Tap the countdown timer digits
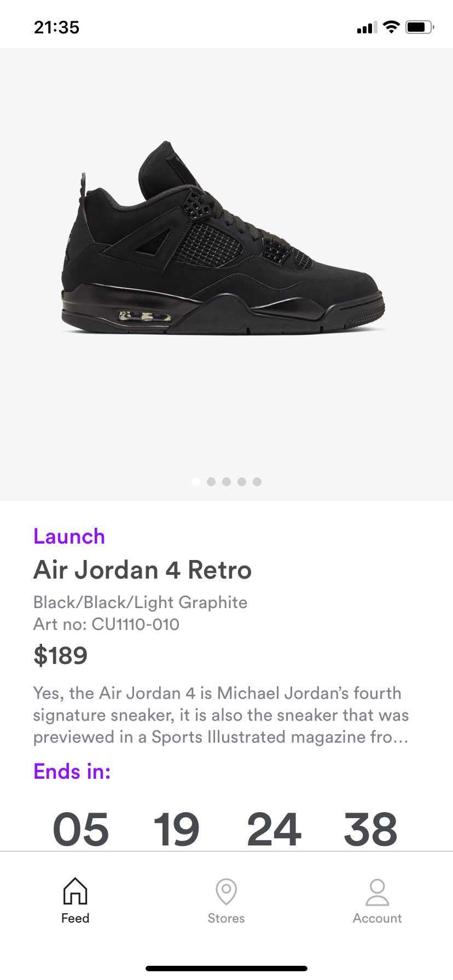The height and width of the screenshot is (980, 453). (225, 829)
